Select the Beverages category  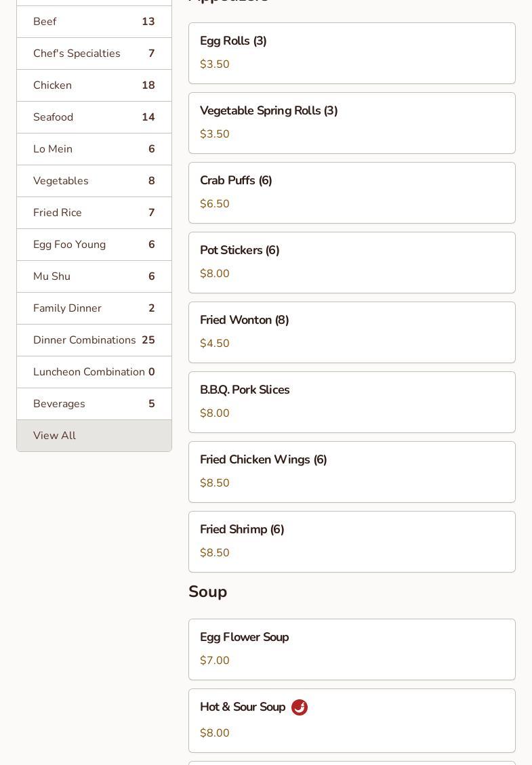[94, 404]
